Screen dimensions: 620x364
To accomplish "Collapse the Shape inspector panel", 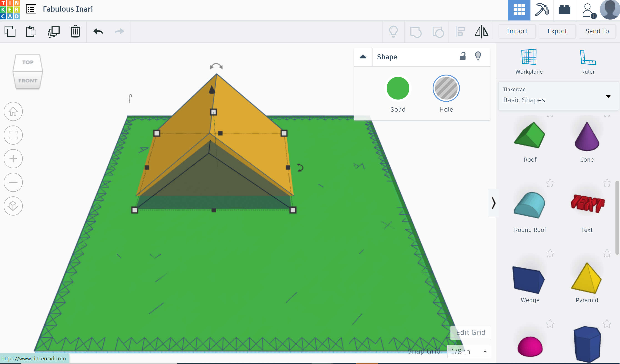I will click(363, 57).
